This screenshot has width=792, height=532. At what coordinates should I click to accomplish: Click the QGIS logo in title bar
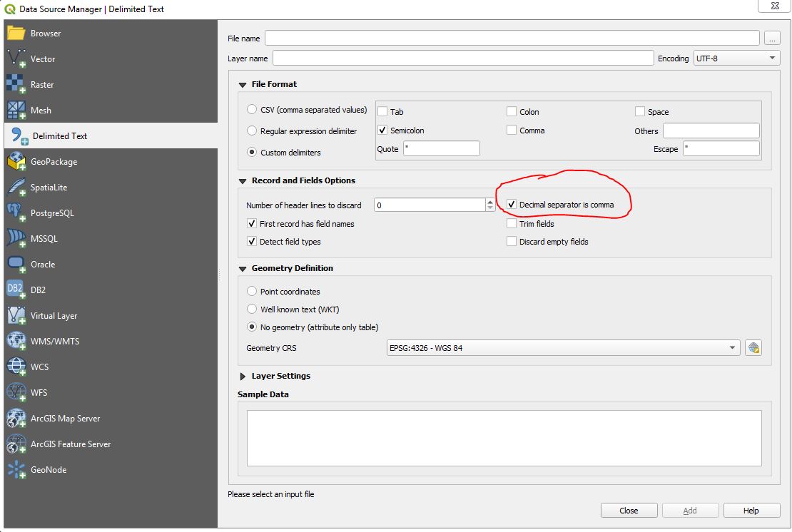(9, 9)
